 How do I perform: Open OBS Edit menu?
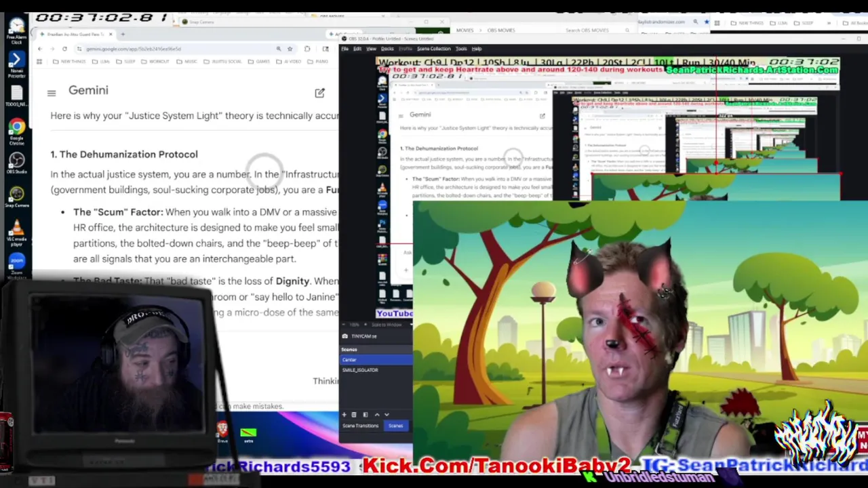(357, 49)
